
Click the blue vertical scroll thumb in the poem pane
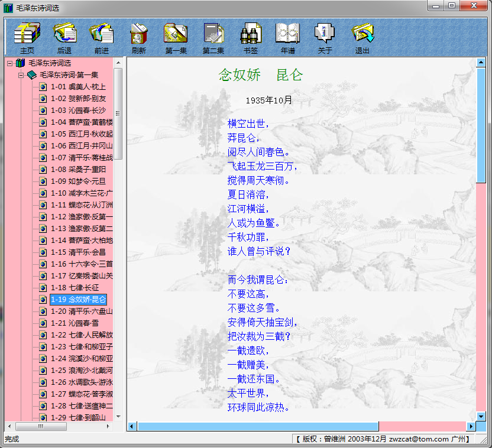tap(481, 125)
